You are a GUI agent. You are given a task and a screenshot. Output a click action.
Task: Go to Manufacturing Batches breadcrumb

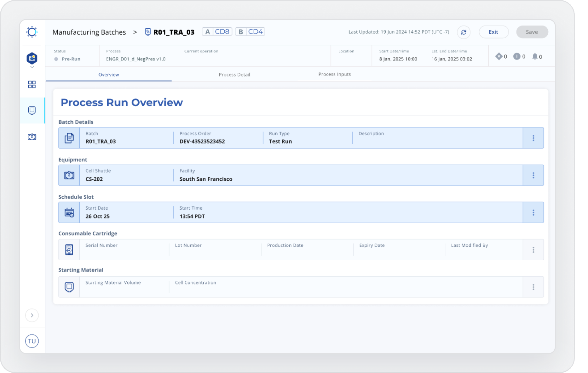pyautogui.click(x=89, y=32)
